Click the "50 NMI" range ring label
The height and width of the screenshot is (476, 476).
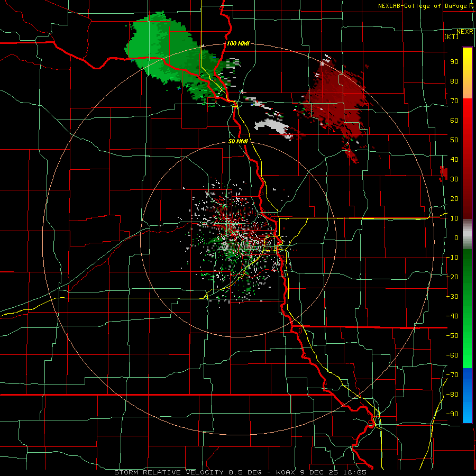pos(238,141)
